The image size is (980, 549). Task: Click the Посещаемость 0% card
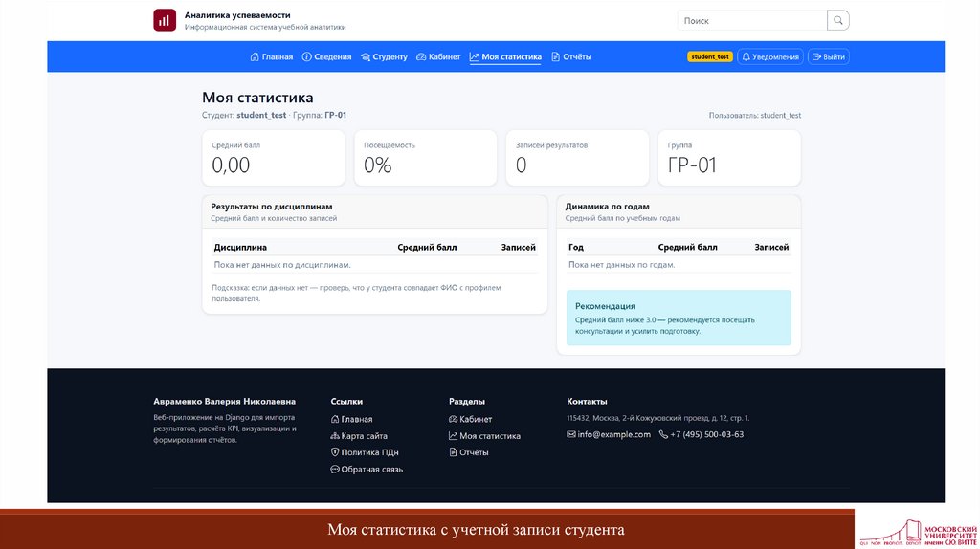(425, 158)
